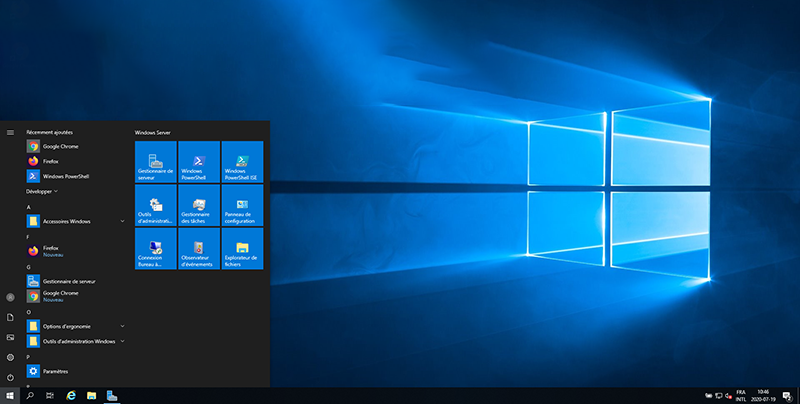800x404 pixels.
Task: Click the letter O section header
Action: click(29, 312)
